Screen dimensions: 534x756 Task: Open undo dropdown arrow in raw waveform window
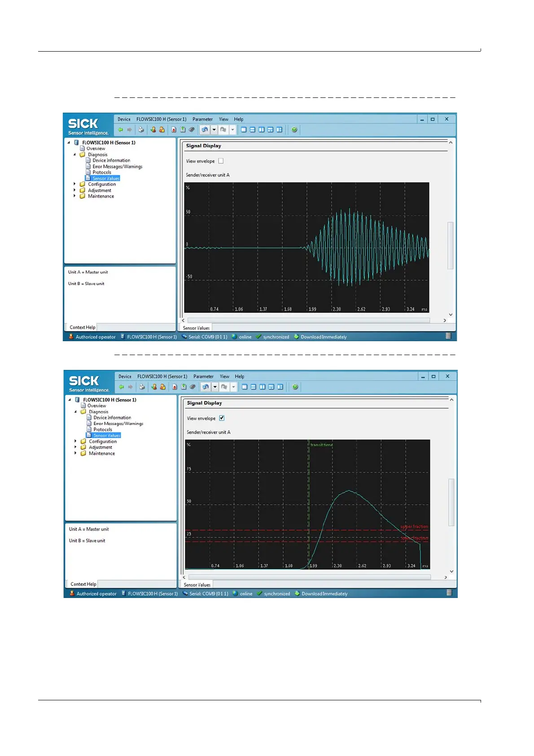tap(214, 130)
